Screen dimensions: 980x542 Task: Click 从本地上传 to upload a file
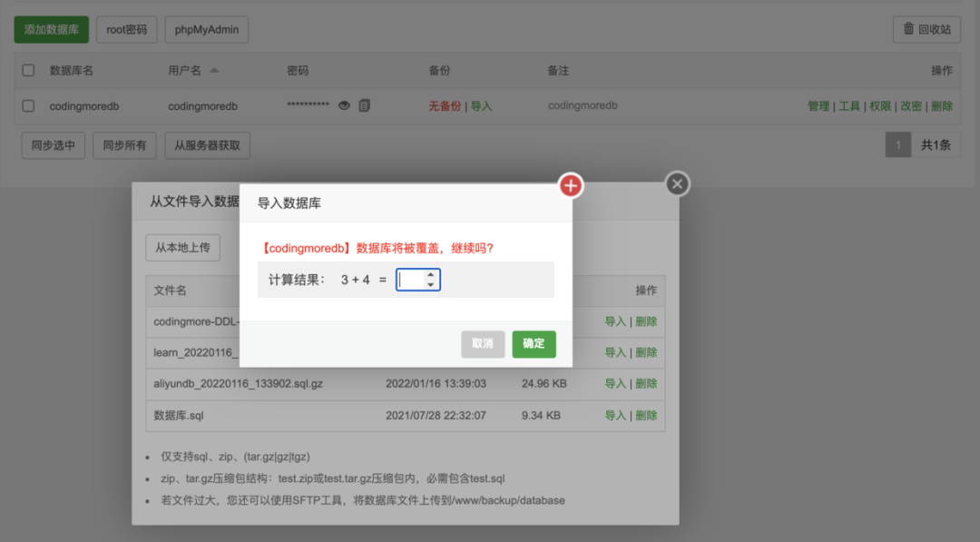click(x=182, y=247)
